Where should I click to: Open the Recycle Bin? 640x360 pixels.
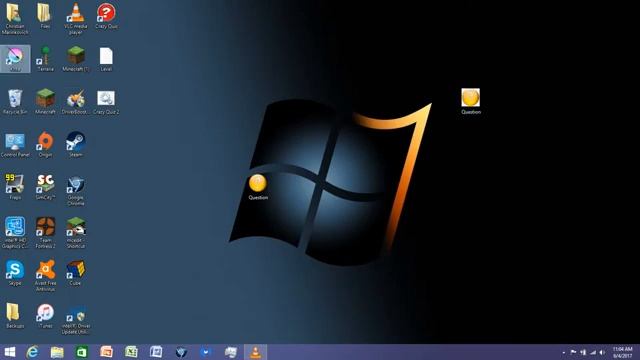click(15, 102)
